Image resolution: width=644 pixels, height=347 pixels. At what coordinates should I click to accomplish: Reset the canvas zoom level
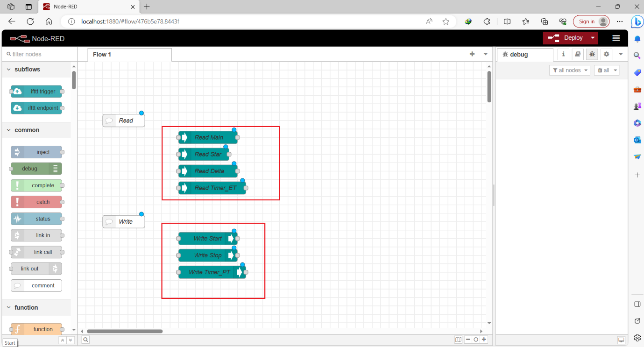475,340
